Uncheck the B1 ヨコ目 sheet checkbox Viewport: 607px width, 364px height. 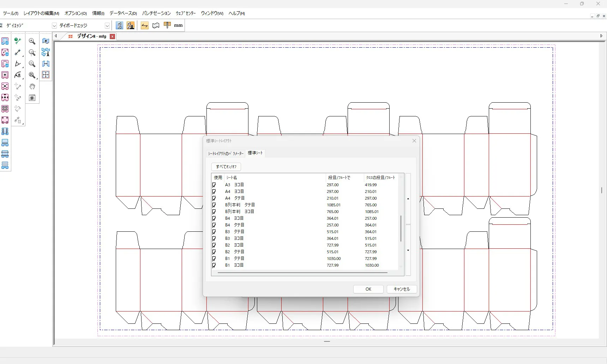click(x=214, y=265)
